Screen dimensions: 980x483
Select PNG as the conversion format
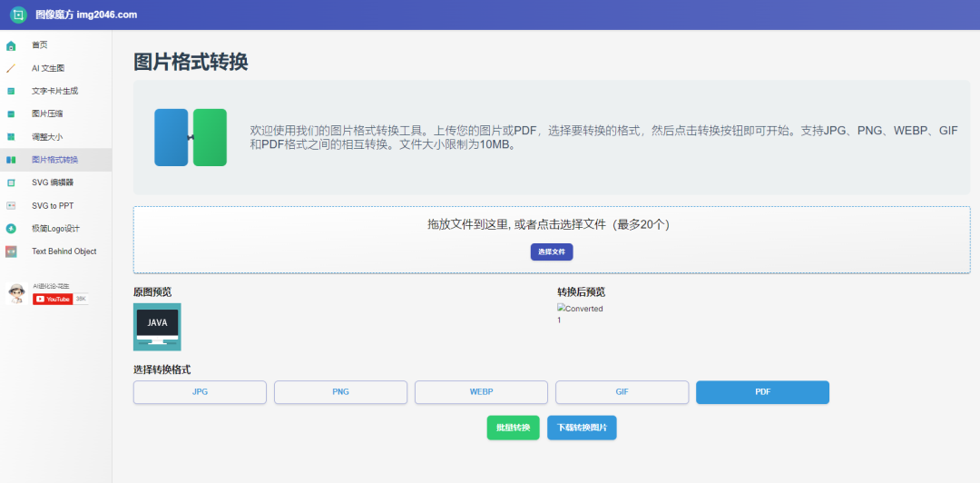(340, 392)
